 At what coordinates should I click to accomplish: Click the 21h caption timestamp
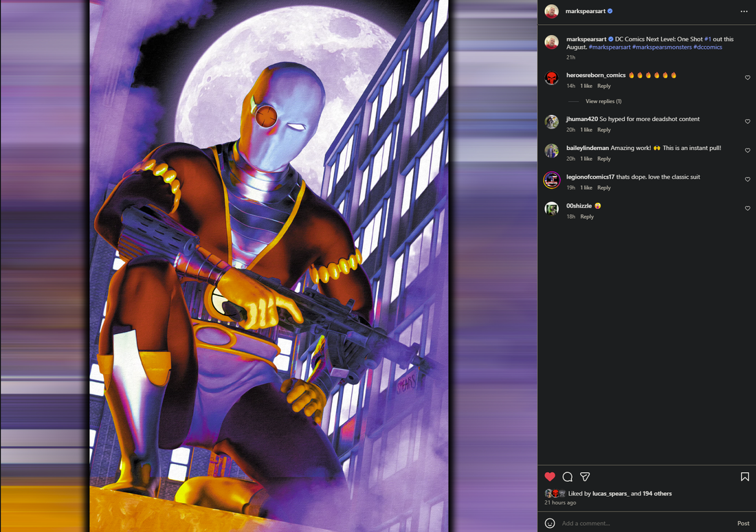[571, 58]
